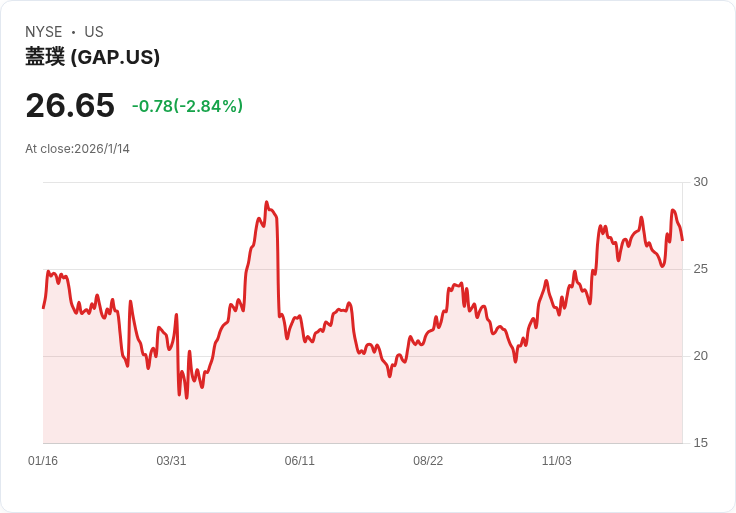
Task: Click the leftmost start of the price line
Action: click(x=43, y=307)
